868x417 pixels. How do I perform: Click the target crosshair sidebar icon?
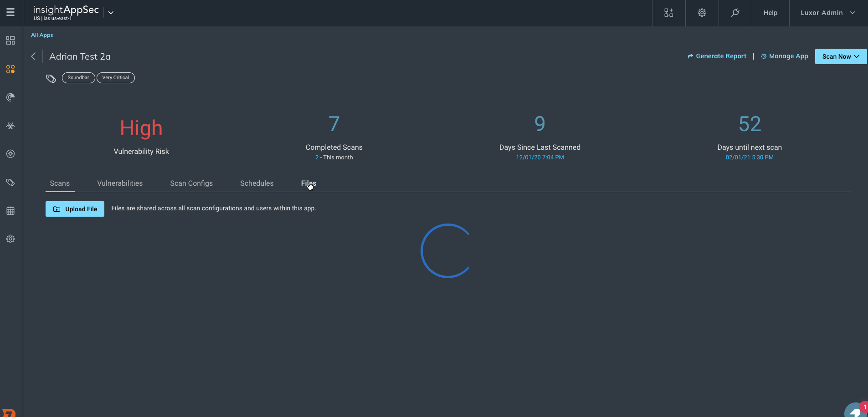pos(10,154)
